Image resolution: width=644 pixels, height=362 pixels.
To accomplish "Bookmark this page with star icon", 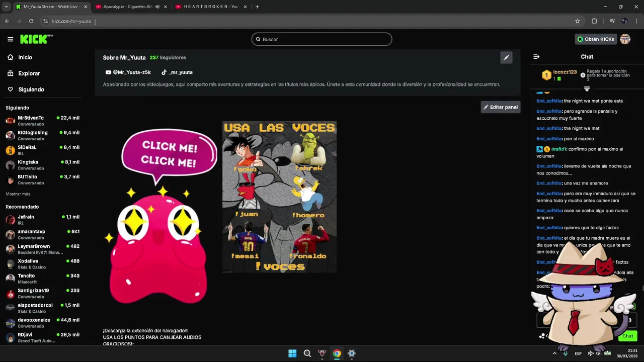I will (x=578, y=21).
